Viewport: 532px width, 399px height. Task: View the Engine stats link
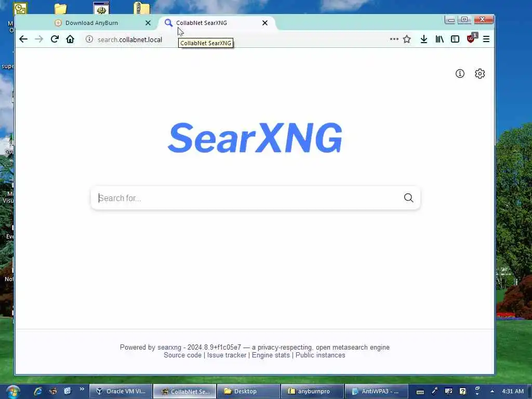click(x=271, y=355)
